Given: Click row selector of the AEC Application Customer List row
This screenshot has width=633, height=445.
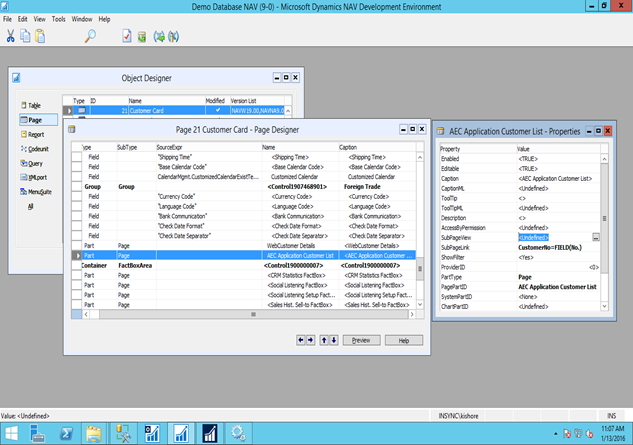Looking at the screenshot, I should click(76, 255).
